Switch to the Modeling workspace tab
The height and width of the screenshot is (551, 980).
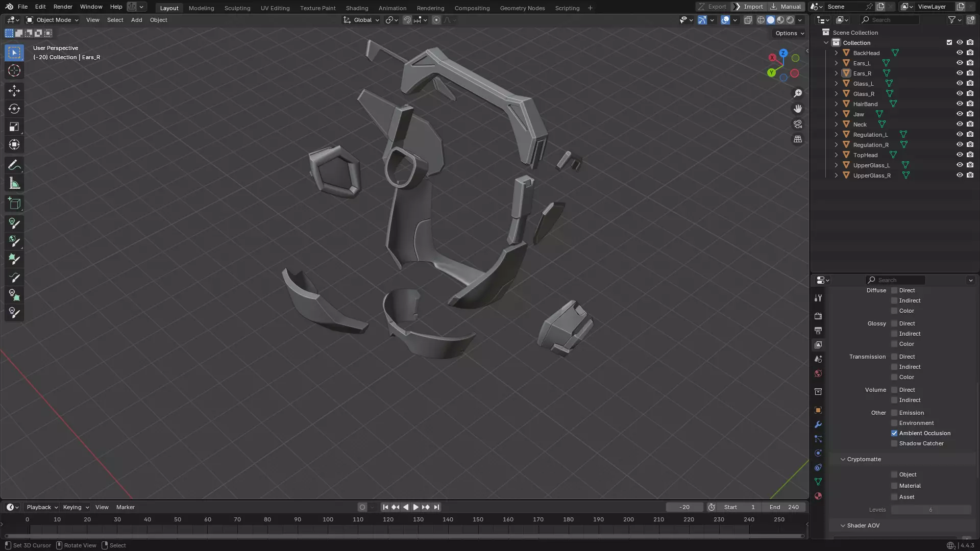coord(201,8)
